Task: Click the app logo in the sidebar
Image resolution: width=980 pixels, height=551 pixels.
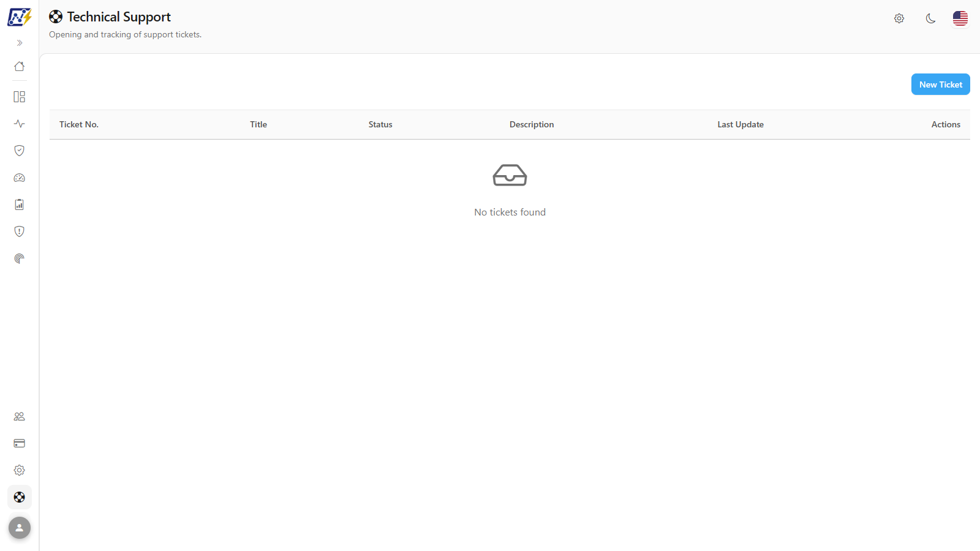Action: 19,17
